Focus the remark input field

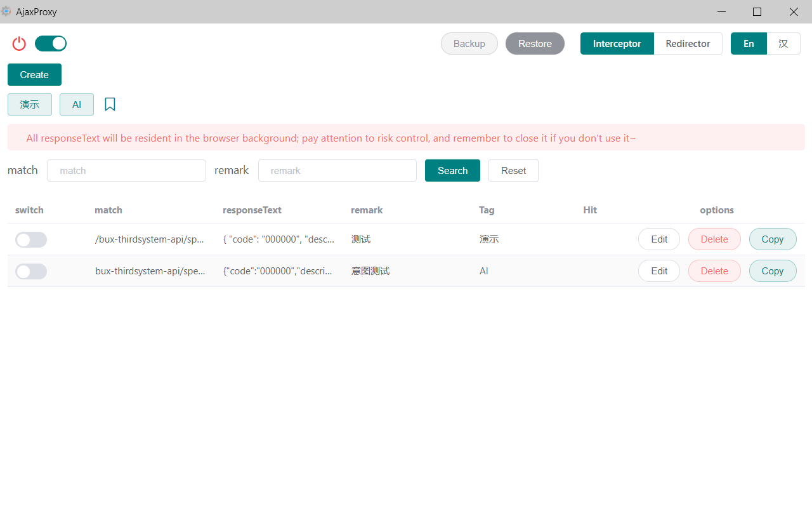coord(337,170)
